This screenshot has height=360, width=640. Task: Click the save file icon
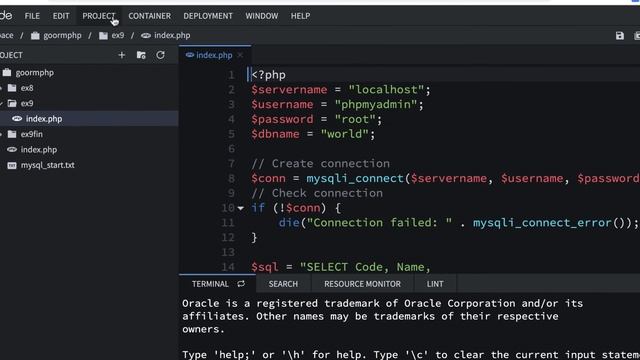[x=620, y=36]
